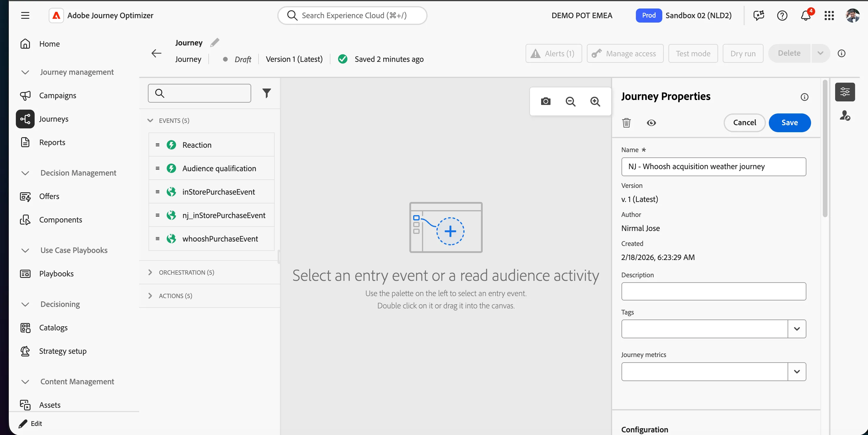Image resolution: width=868 pixels, height=435 pixels.
Task: Open Offers in the sidebar
Action: click(49, 196)
